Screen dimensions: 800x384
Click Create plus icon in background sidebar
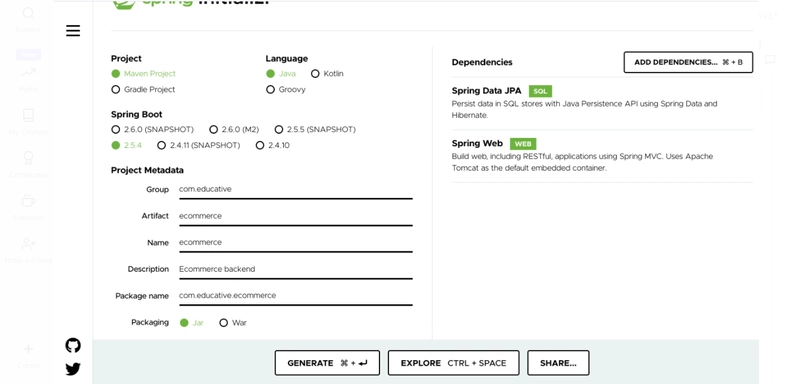tap(29, 349)
